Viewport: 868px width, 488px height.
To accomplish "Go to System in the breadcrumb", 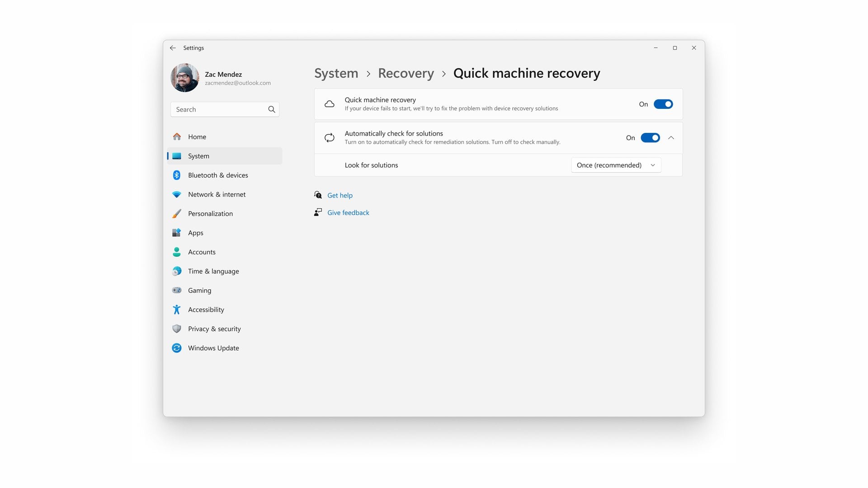I will [x=336, y=73].
